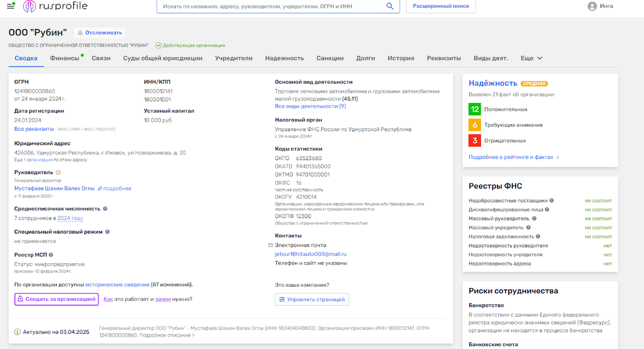Click the Расширенный поиск button
The height and width of the screenshot is (349, 644).
(x=441, y=6)
